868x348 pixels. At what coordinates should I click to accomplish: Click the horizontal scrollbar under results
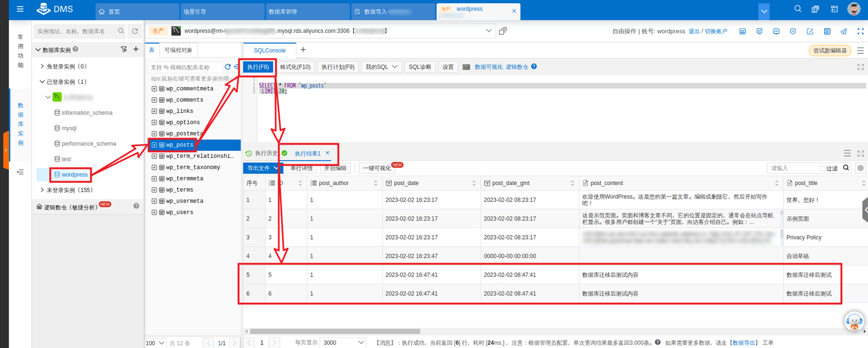click(x=335, y=331)
